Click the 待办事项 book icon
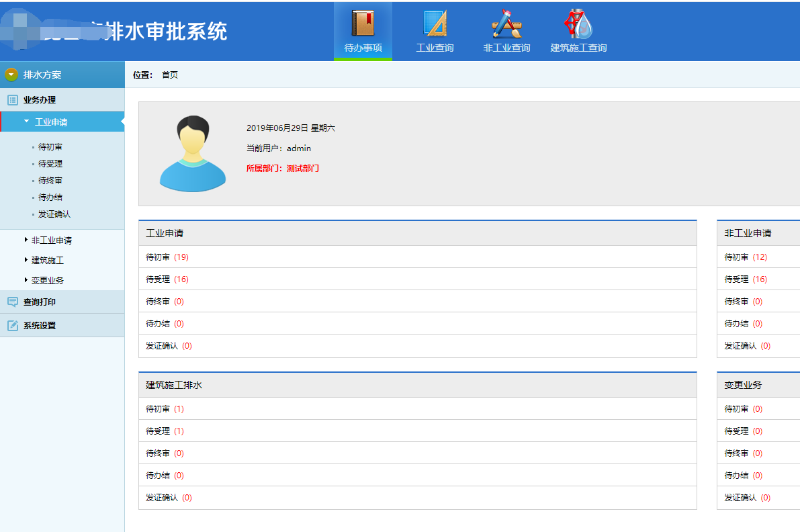 click(363, 24)
